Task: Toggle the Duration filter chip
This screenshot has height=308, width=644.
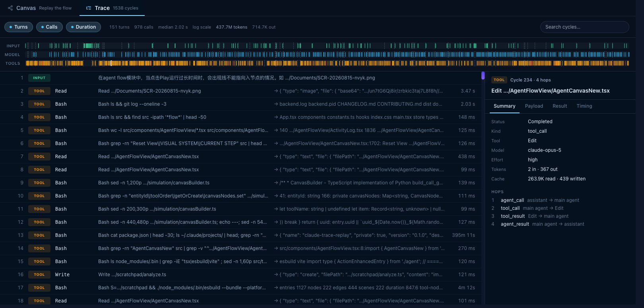Action: [83, 27]
